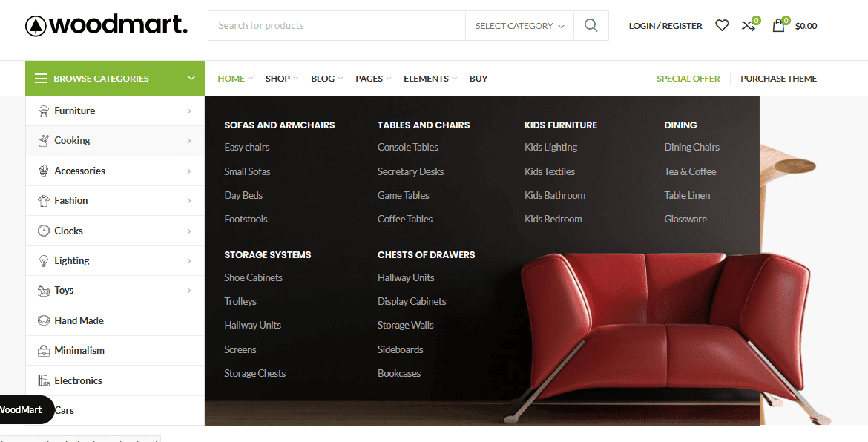Select Shoe Cabinets
Image resolution: width=868 pixels, height=442 pixels.
point(254,277)
